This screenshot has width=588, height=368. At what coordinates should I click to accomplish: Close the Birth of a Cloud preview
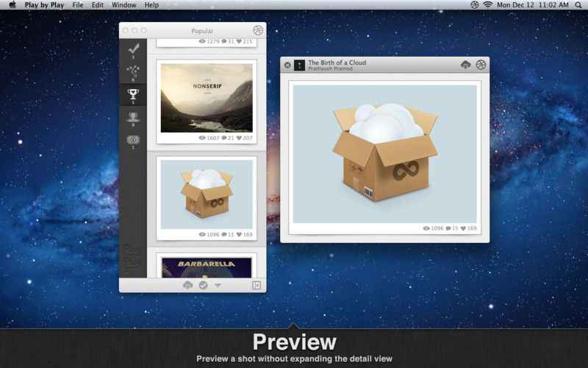point(287,65)
